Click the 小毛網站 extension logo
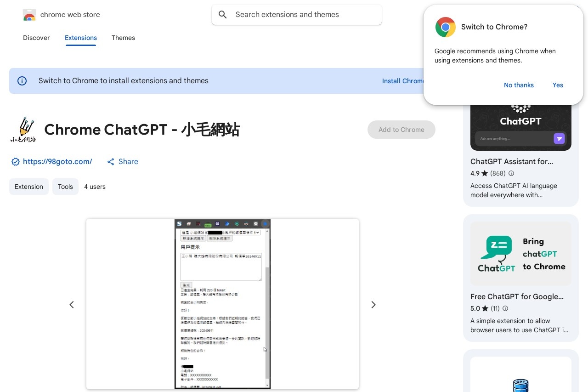588x392 pixels. (x=23, y=130)
